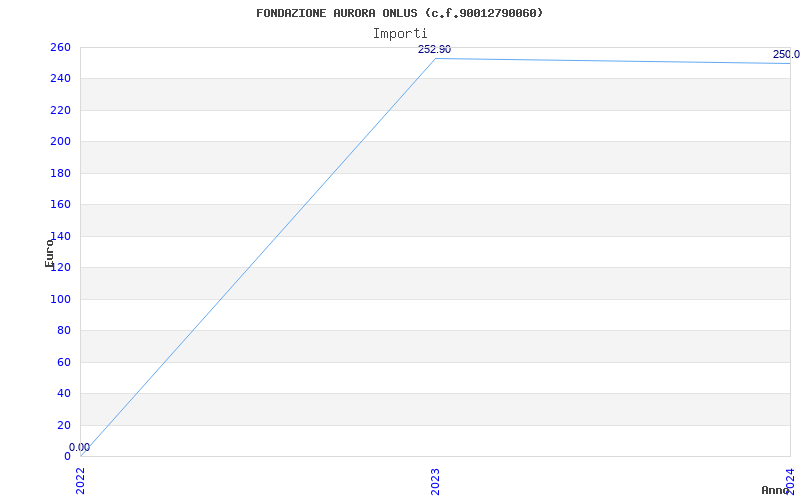Click the 60 y-axis value

[x=64, y=362]
